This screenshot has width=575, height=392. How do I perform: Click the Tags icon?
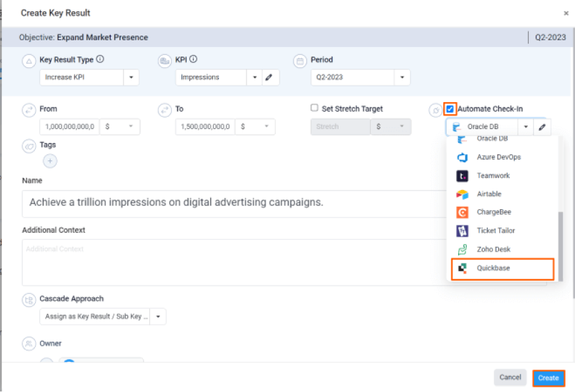point(29,146)
